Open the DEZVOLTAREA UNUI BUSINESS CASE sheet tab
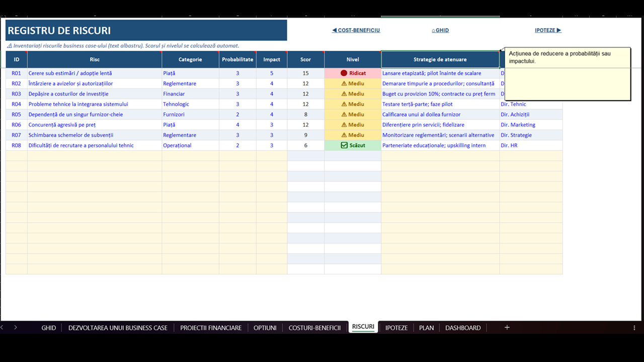644x362 pixels. point(118,328)
